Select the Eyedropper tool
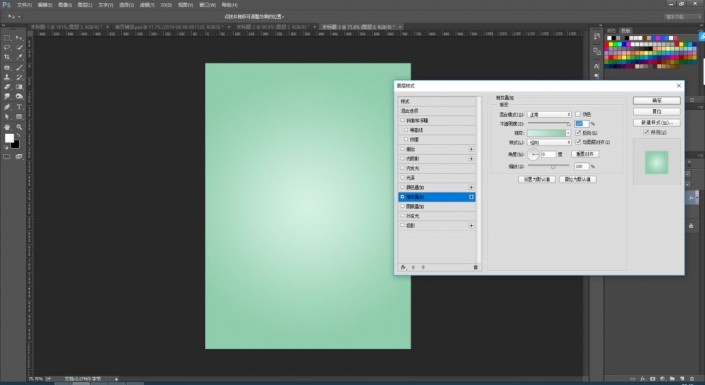 (x=19, y=58)
